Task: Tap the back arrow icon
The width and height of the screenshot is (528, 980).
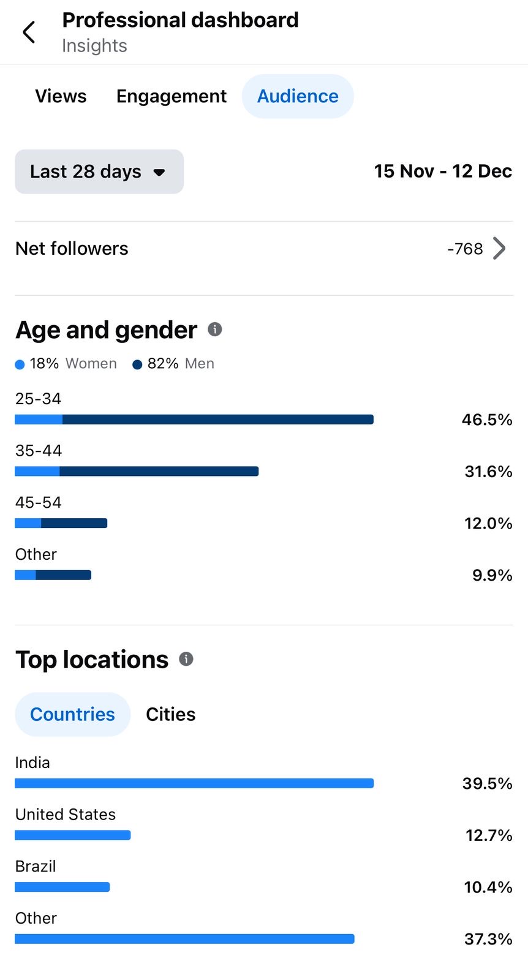Action: click(29, 32)
